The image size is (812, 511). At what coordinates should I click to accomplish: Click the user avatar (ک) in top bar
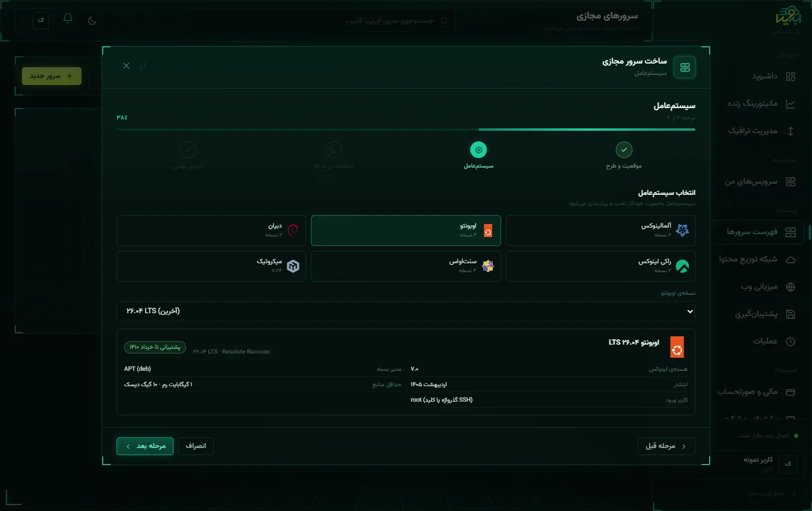point(41,20)
